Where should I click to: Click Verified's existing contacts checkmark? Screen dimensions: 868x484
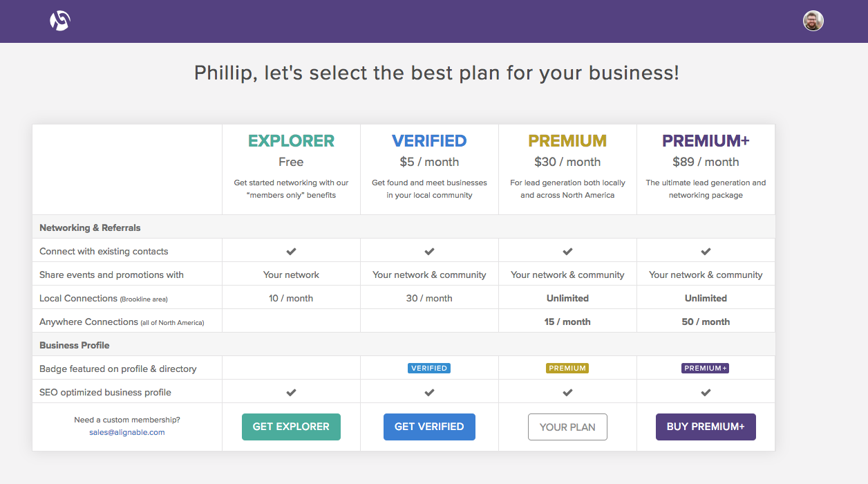point(429,251)
